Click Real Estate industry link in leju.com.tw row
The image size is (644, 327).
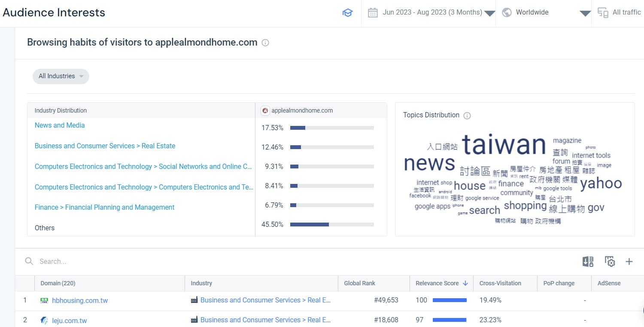coord(265,320)
